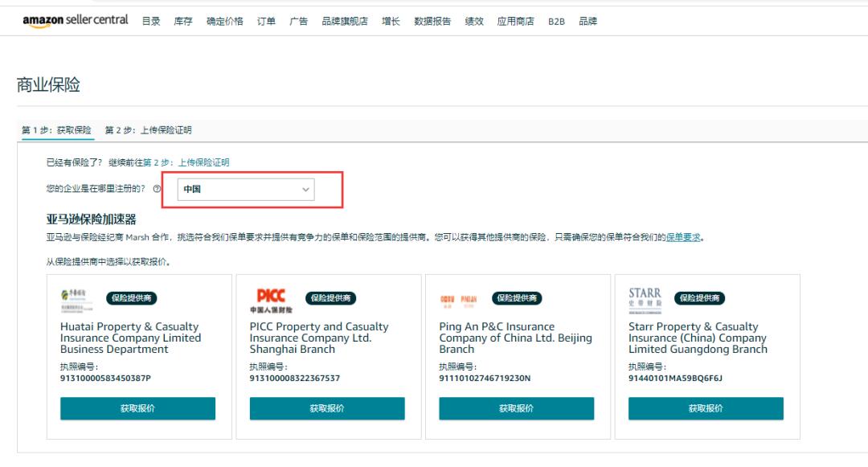Screen dimensions: 868x467
Task: Open the 中国 country registration dropdown
Action: pyautogui.click(x=246, y=190)
